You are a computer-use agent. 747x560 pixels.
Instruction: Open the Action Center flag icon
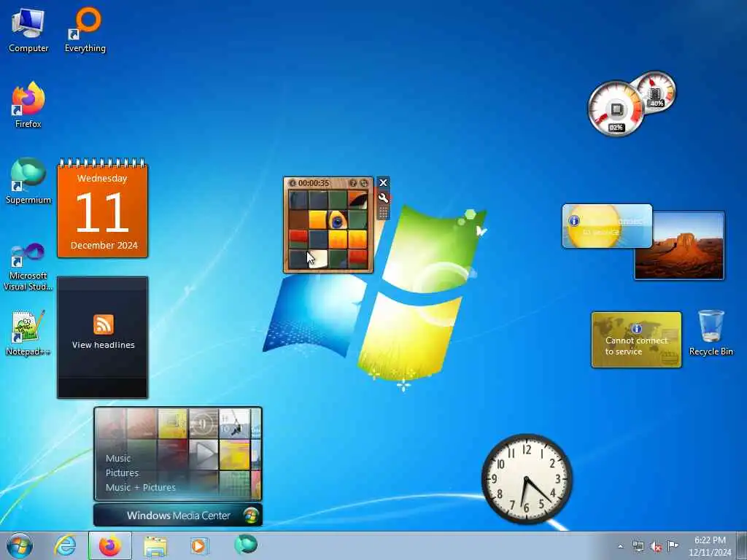coord(673,545)
